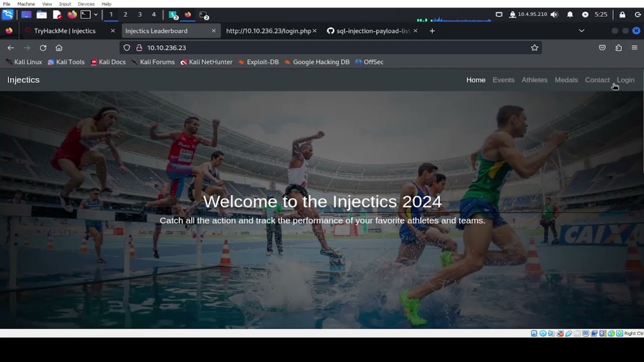644x362 pixels.
Task: Open the OffSec bookmark
Action: tap(369, 62)
